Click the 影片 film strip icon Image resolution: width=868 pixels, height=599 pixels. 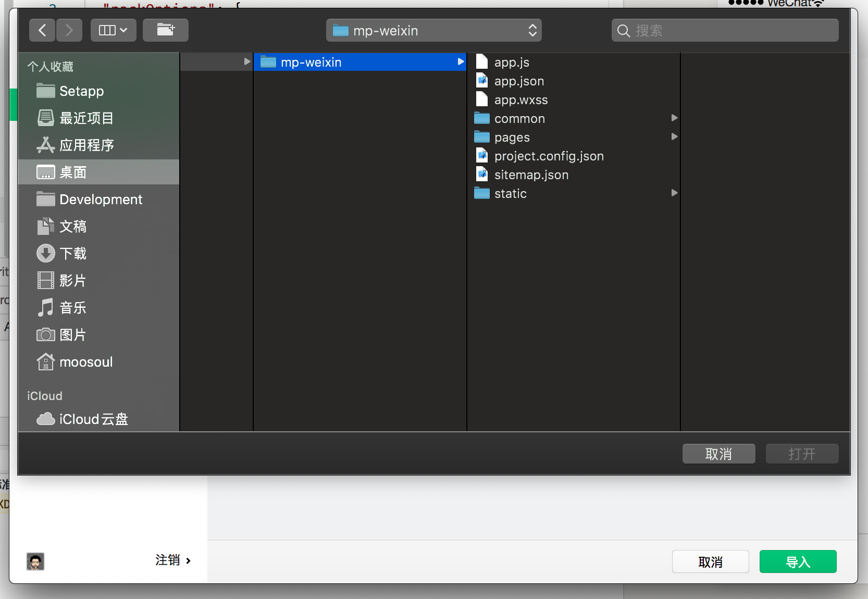pos(46,280)
